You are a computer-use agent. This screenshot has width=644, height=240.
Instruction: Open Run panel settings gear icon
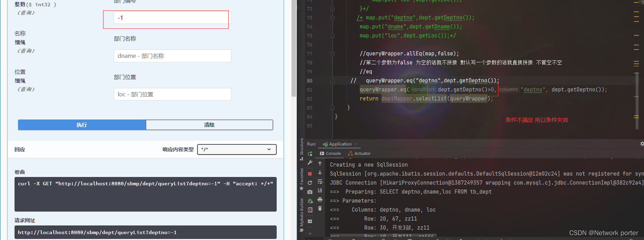pos(642,144)
